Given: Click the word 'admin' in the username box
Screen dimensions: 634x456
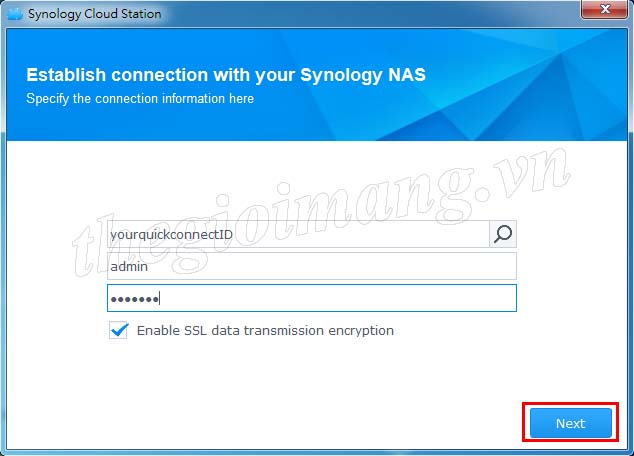Looking at the screenshot, I should pyautogui.click(x=129, y=266).
